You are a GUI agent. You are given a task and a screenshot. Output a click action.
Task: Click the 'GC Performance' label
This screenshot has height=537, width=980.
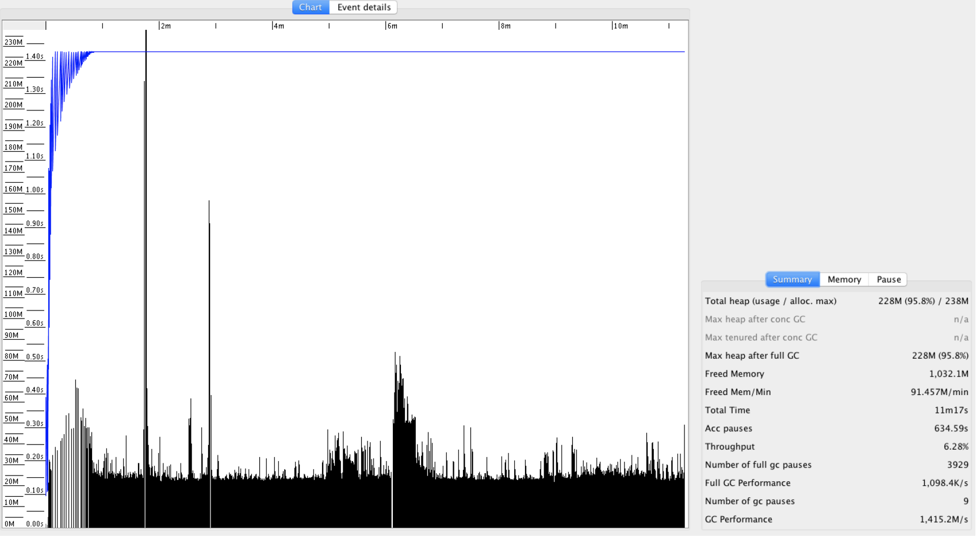click(738, 519)
